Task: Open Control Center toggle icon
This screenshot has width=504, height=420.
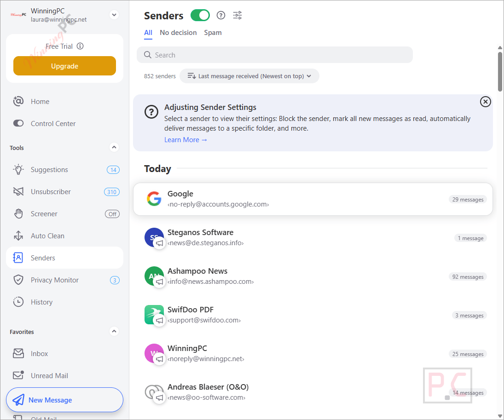Action: click(x=18, y=123)
